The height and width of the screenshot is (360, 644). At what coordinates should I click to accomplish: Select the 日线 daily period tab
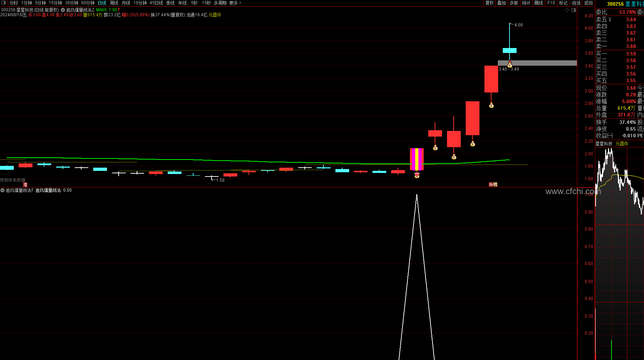click(x=102, y=3)
